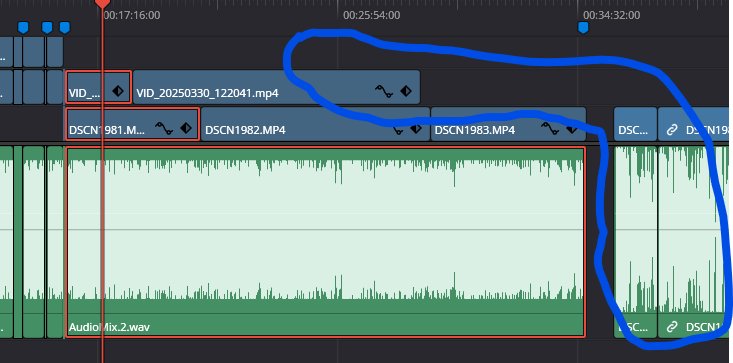
Task: Open the curve editor icon on VID_20250330_122041.mp4
Action: tap(384, 92)
